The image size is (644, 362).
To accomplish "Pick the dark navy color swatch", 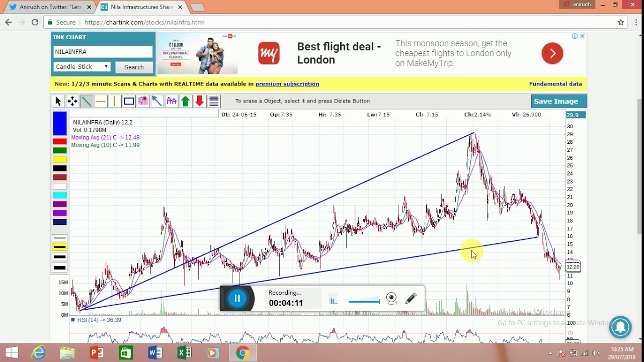I will tap(60, 222).
